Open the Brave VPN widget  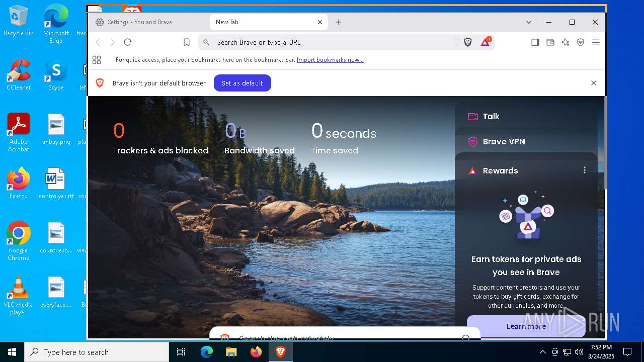526,141
